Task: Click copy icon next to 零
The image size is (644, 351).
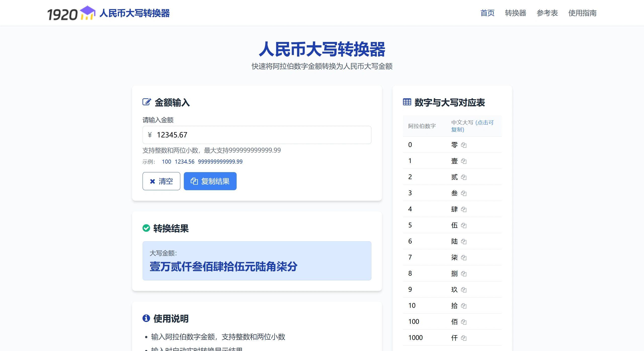Action: [464, 145]
